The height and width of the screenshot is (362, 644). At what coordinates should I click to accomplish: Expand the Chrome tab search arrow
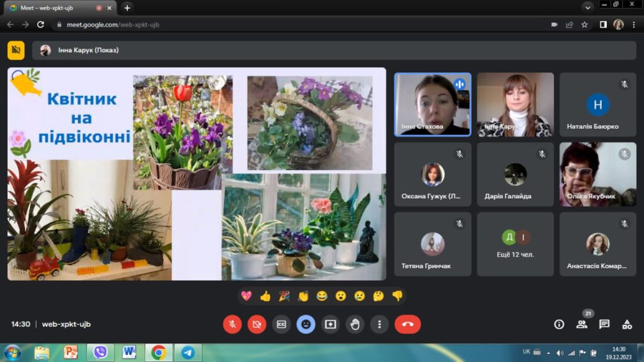587,8
